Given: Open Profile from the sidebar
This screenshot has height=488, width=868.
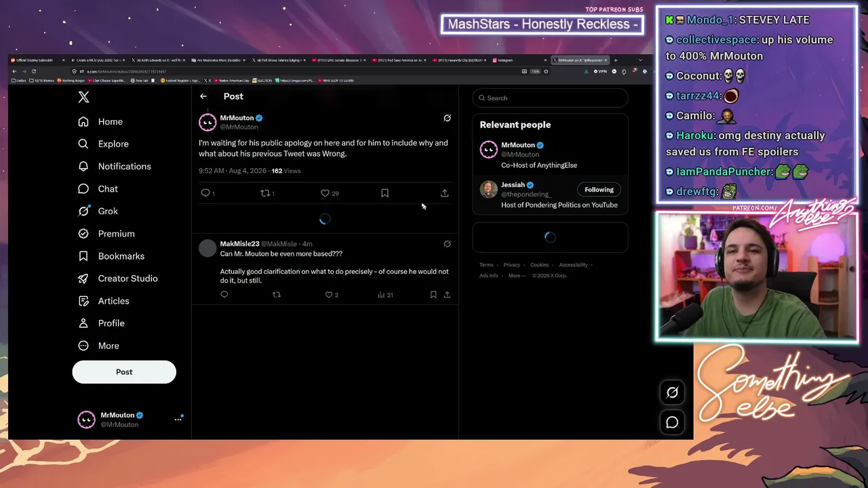Looking at the screenshot, I should [101, 323].
